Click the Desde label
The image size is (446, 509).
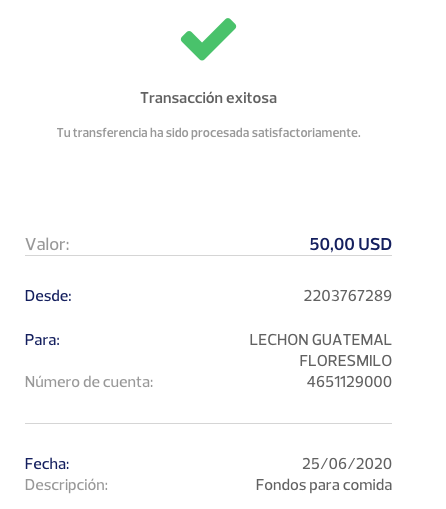click(48, 296)
